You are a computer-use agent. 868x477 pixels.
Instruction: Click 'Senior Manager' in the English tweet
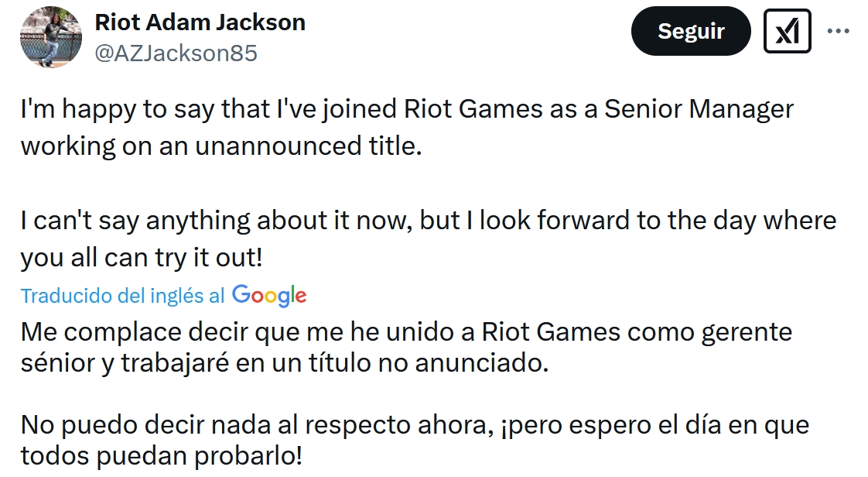tap(699, 108)
